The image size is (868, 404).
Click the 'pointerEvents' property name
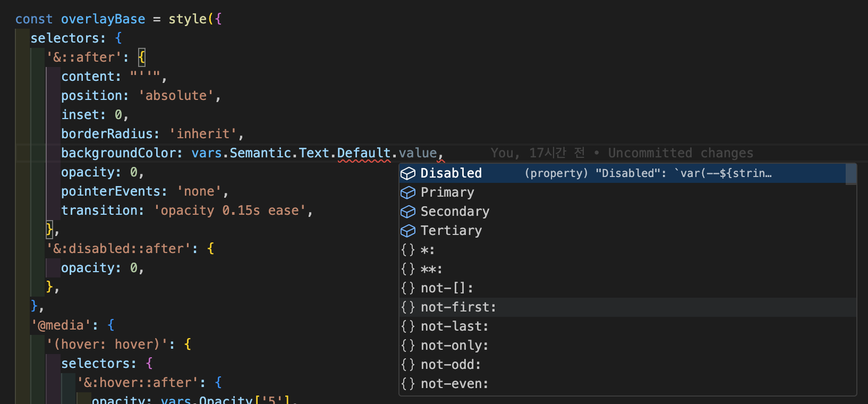tap(110, 191)
